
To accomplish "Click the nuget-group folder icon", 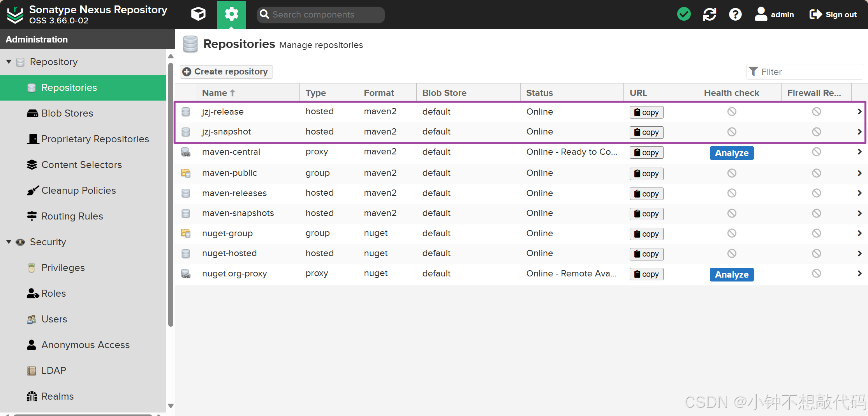I will 186,233.
